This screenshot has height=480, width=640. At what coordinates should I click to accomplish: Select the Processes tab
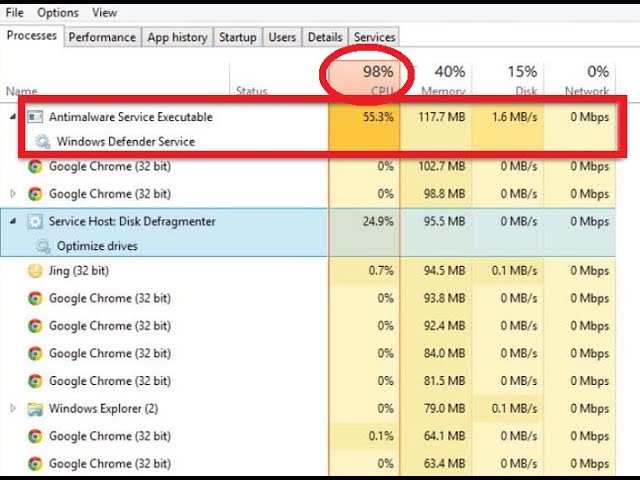tap(31, 36)
